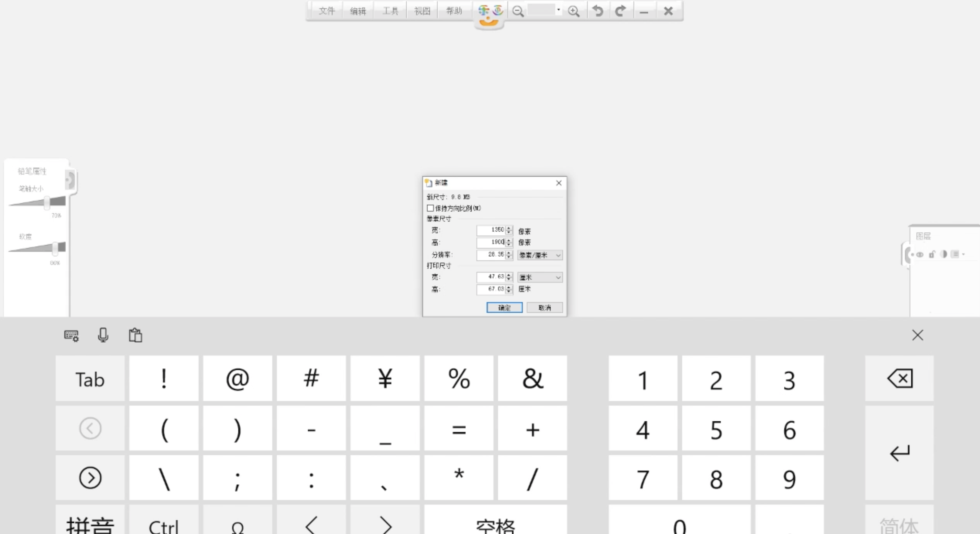Click the 取消 button
Screen dimensions: 980x534
pos(544,307)
